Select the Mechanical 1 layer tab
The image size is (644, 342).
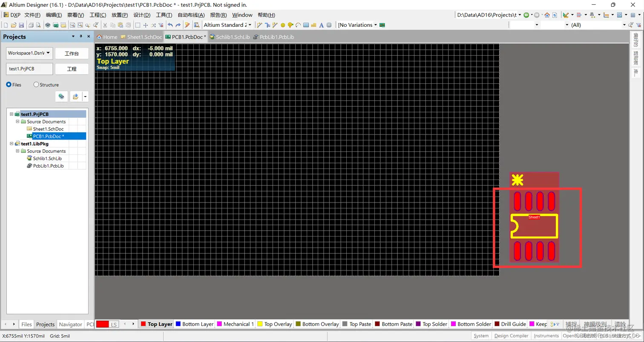click(236, 324)
